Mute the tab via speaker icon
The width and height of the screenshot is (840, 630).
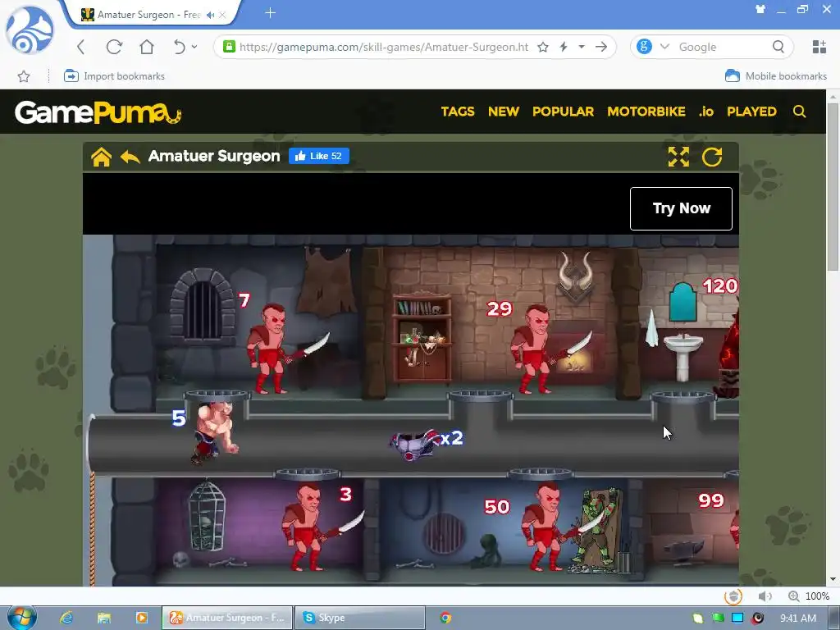211,15
